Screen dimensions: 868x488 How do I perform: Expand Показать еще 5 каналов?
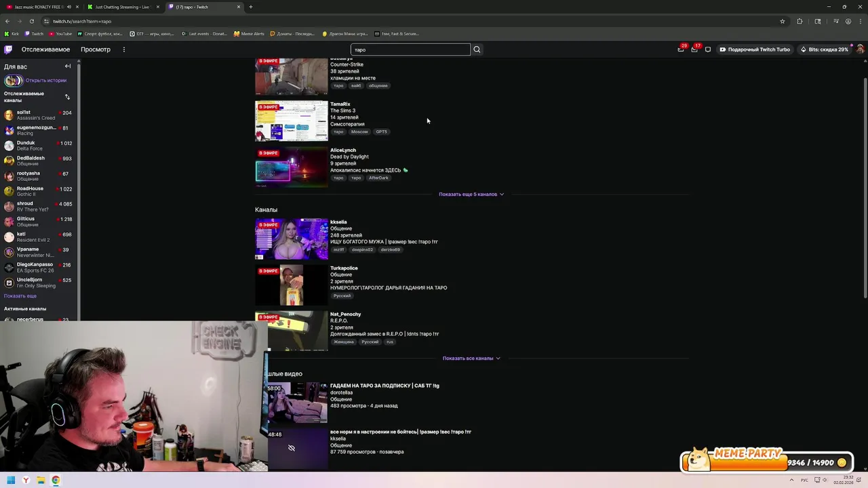click(471, 195)
